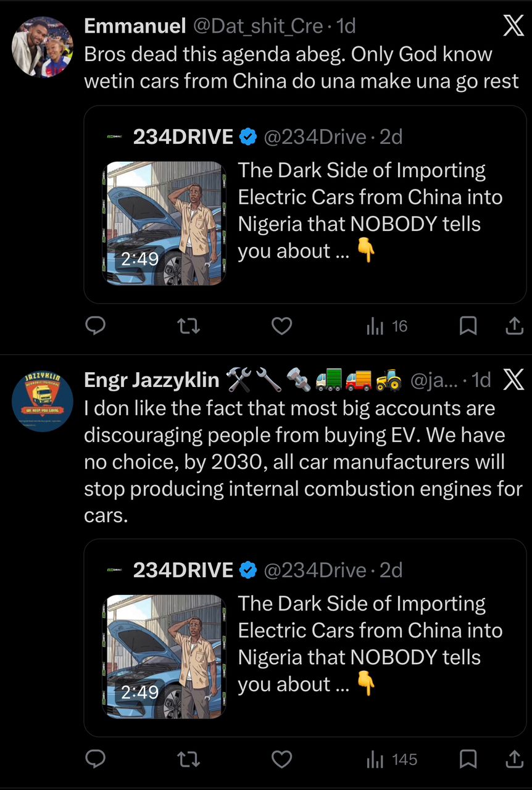Reply to Engr Jazzyklin's post

click(x=95, y=759)
